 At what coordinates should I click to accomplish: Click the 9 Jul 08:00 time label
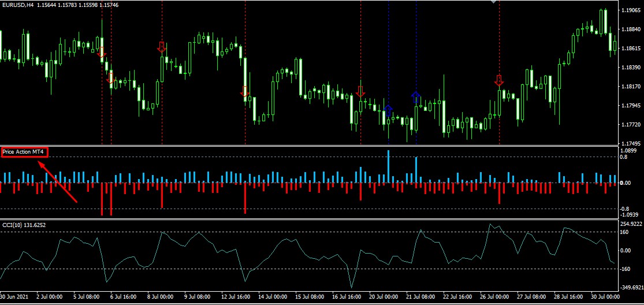[x=197, y=296]
